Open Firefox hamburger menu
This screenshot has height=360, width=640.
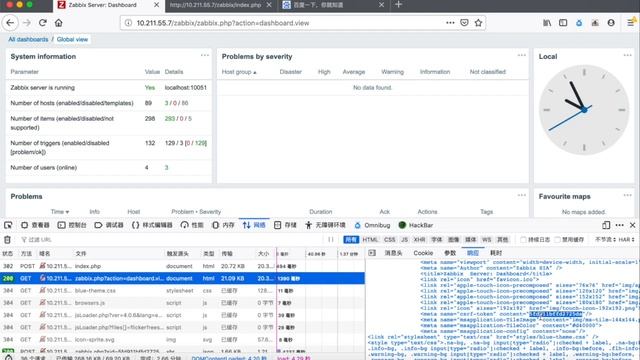pos(631,23)
